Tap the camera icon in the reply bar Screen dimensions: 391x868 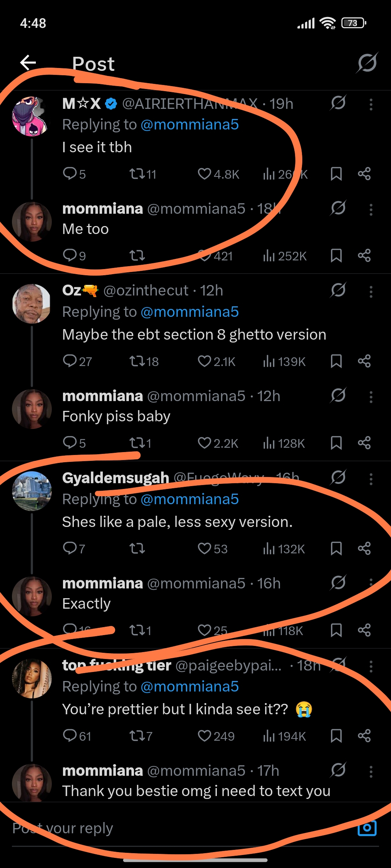coord(367,828)
